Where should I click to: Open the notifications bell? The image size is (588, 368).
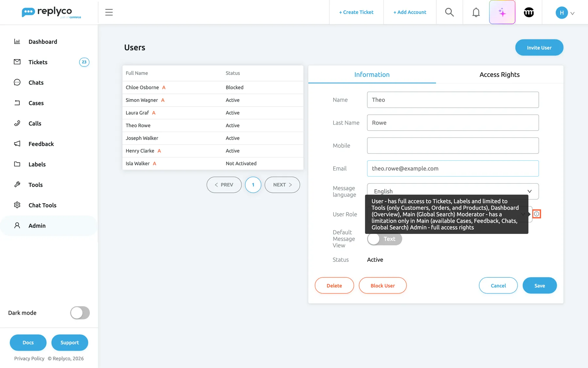[x=476, y=12]
